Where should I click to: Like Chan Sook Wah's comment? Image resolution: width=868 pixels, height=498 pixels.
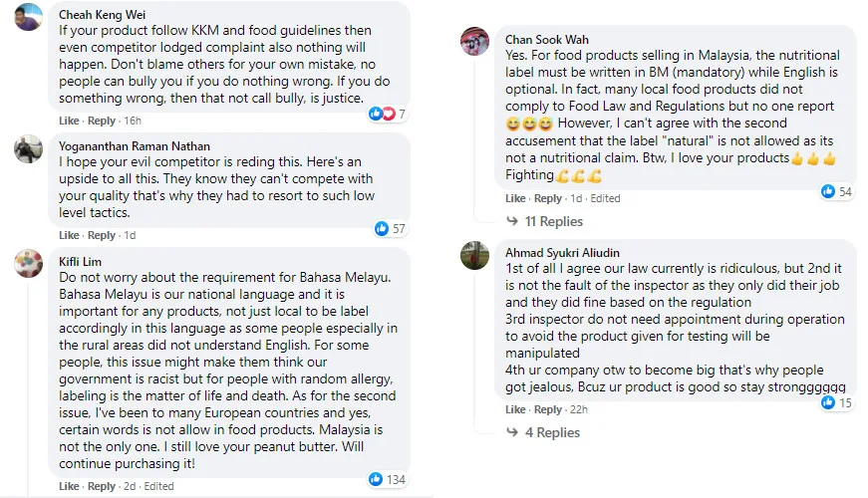coord(515,198)
